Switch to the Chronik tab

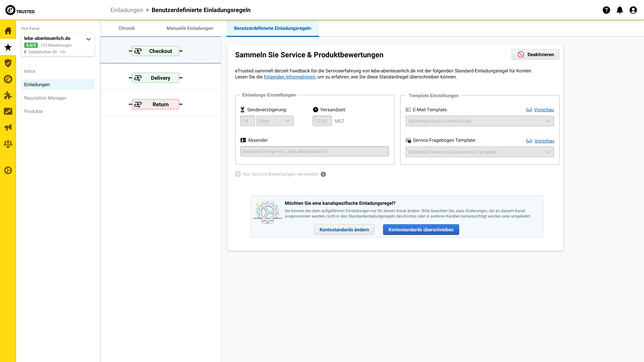[127, 28]
